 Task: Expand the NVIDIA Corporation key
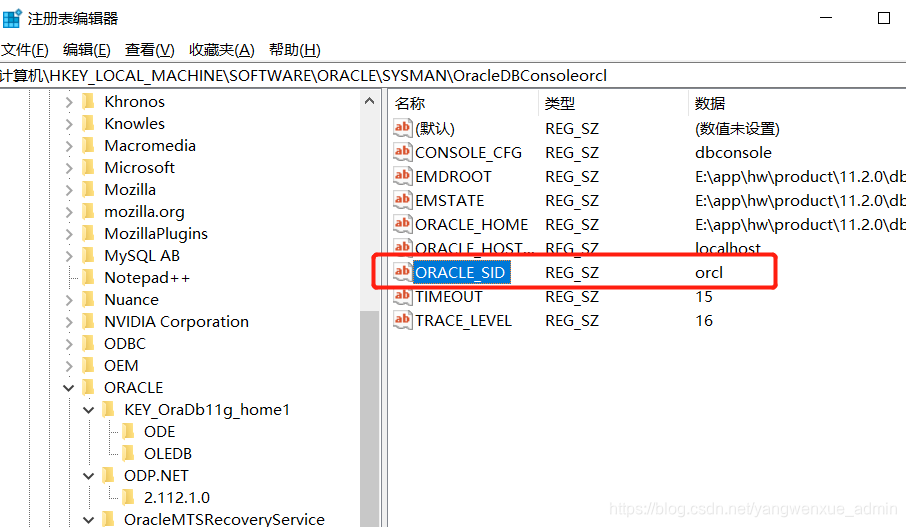69,322
